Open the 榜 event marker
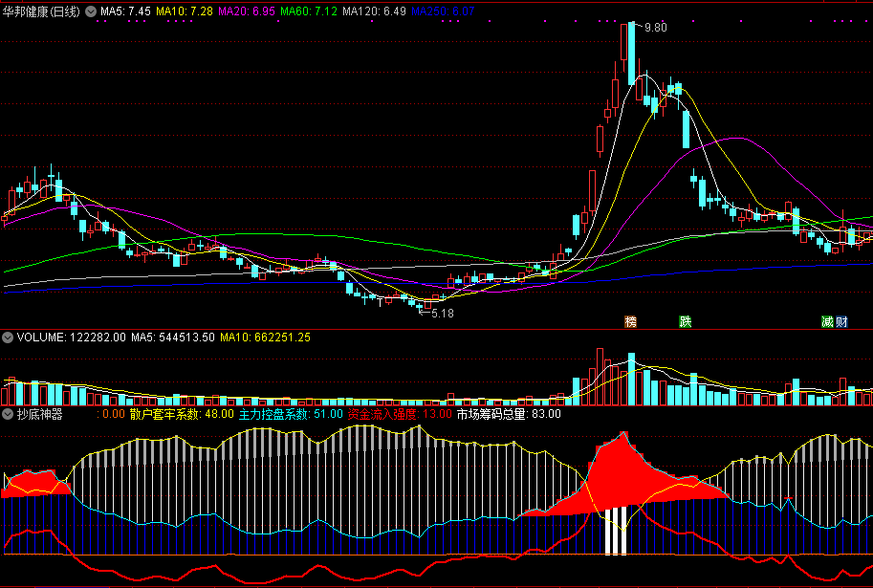The height and width of the screenshot is (588, 873). pyautogui.click(x=630, y=322)
